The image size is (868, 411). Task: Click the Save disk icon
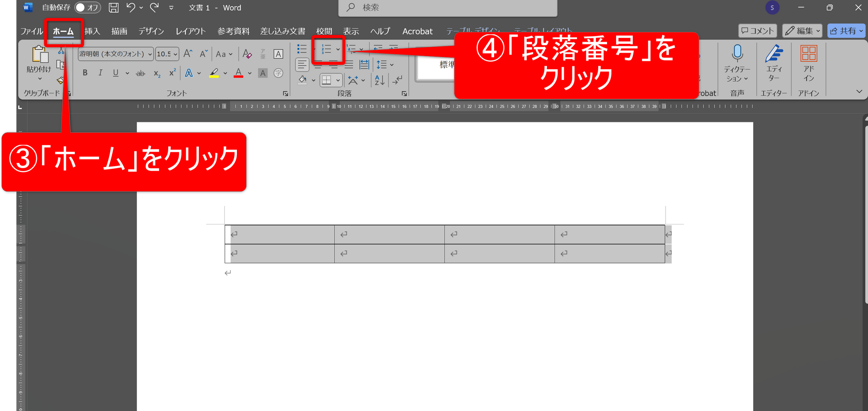pos(113,8)
